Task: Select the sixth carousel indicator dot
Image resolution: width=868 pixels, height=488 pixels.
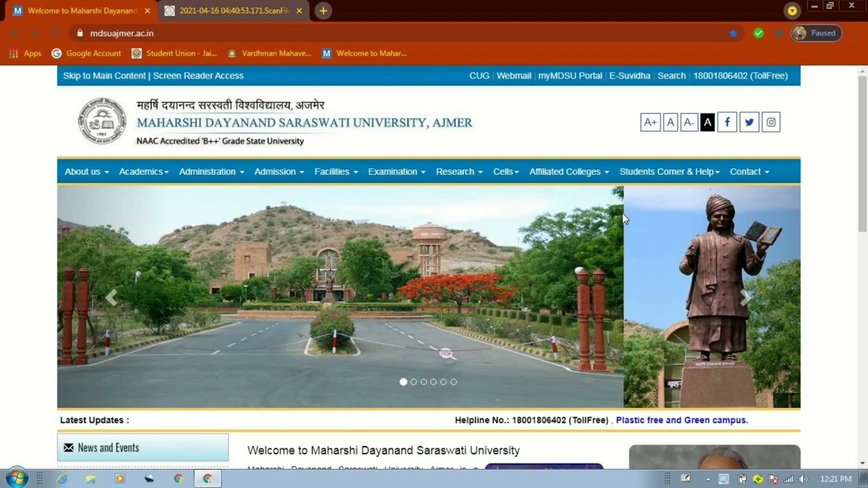Action: (454, 382)
